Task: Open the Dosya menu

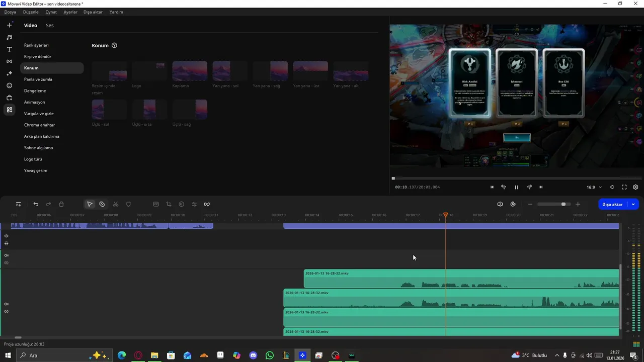Action: (10, 12)
